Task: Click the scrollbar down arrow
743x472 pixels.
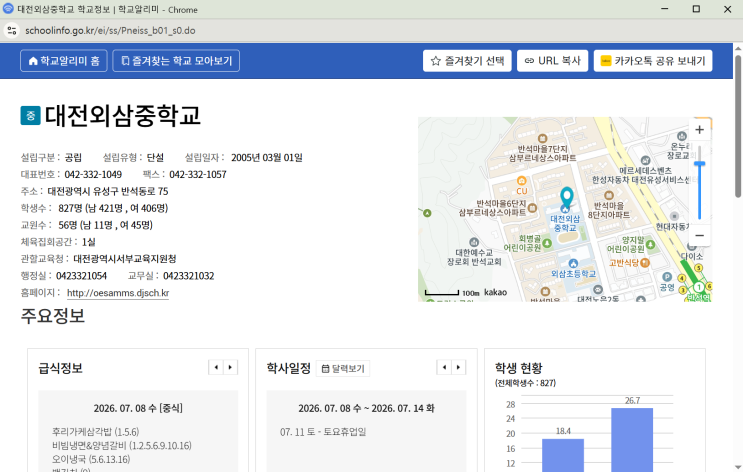Action: (738, 468)
